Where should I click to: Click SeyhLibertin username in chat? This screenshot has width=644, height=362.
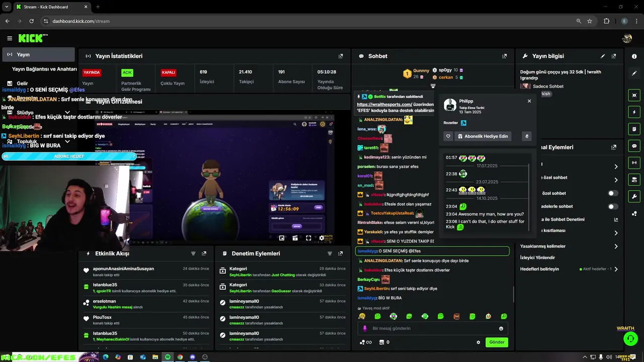pos(376,289)
